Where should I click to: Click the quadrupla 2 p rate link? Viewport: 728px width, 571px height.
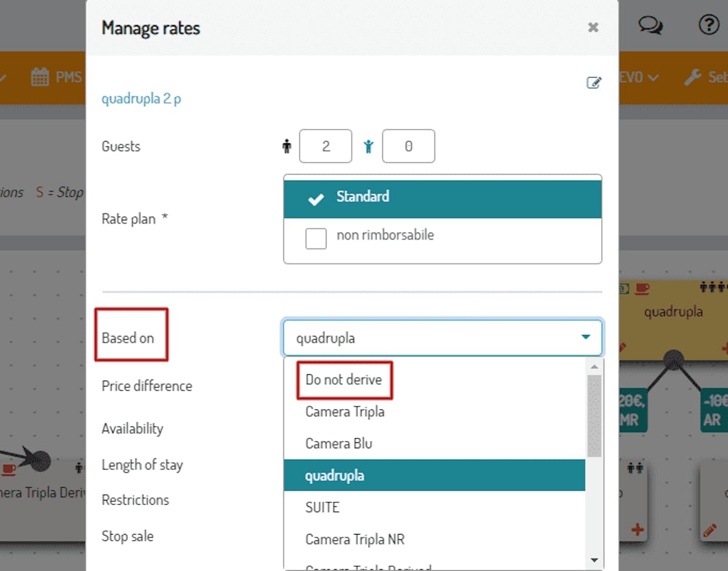tap(141, 99)
